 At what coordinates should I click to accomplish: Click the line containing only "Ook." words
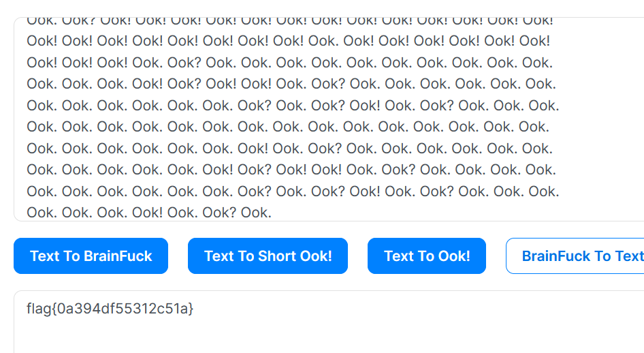pyautogui.click(x=287, y=127)
